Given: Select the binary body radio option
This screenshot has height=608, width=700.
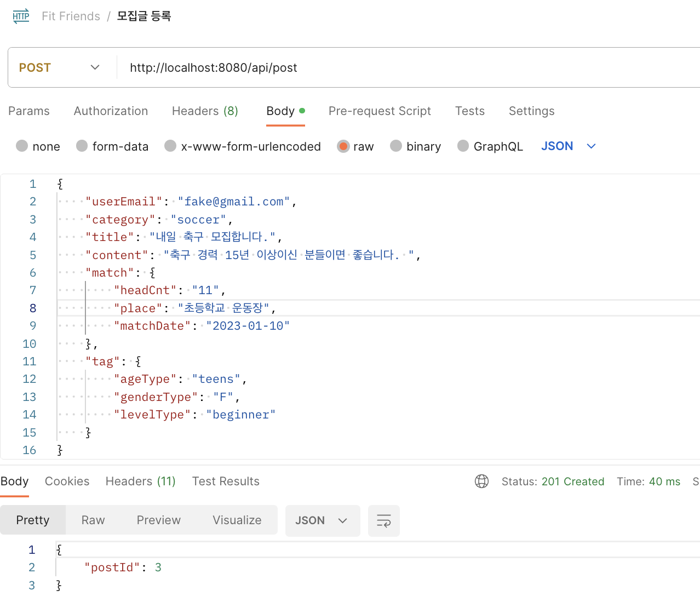Looking at the screenshot, I should click(396, 146).
